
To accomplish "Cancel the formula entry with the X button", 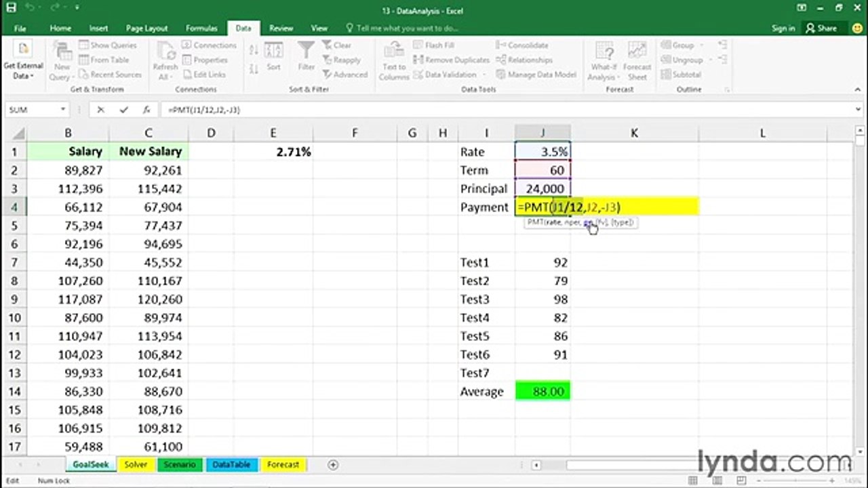I will point(101,110).
